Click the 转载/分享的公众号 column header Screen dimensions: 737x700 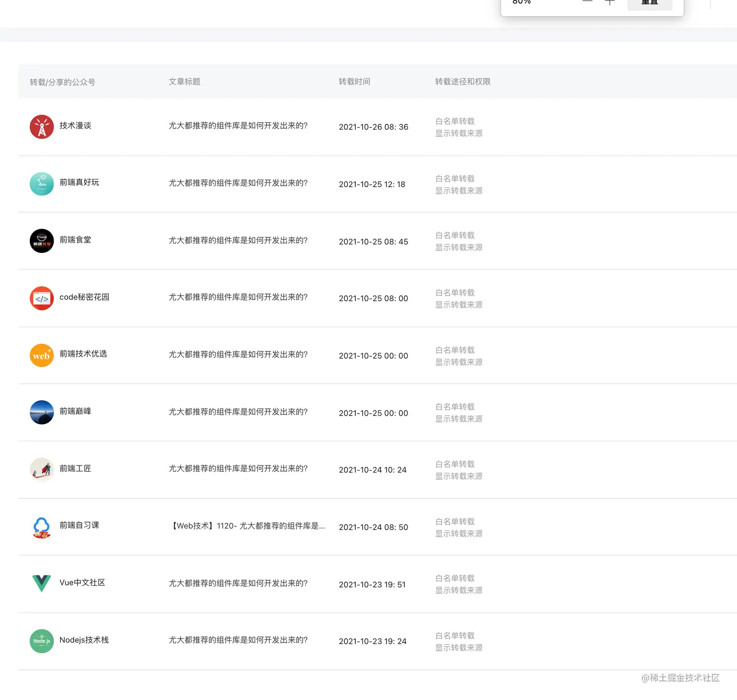pyautogui.click(x=62, y=82)
